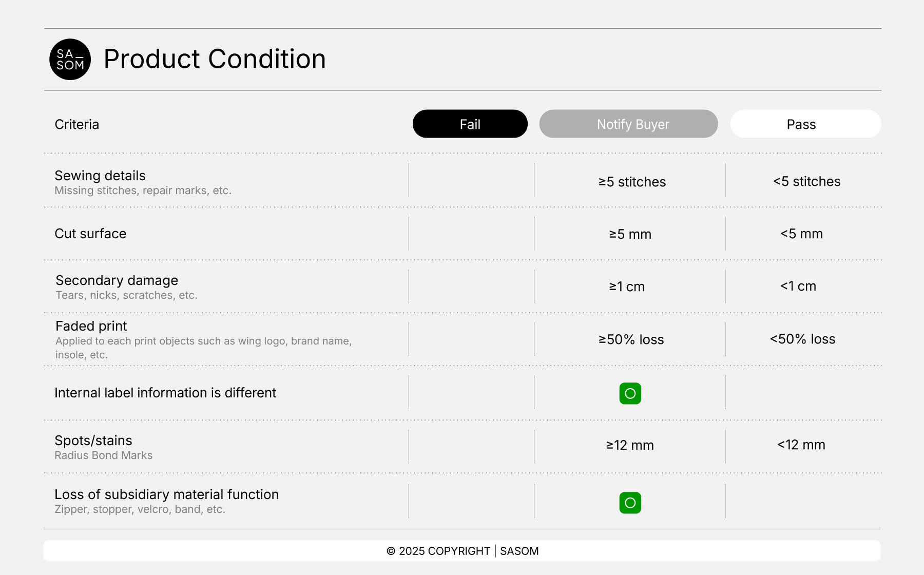Image resolution: width=924 pixels, height=575 pixels.
Task: Click the 2025 copyright SASOM footer
Action: click(x=462, y=551)
